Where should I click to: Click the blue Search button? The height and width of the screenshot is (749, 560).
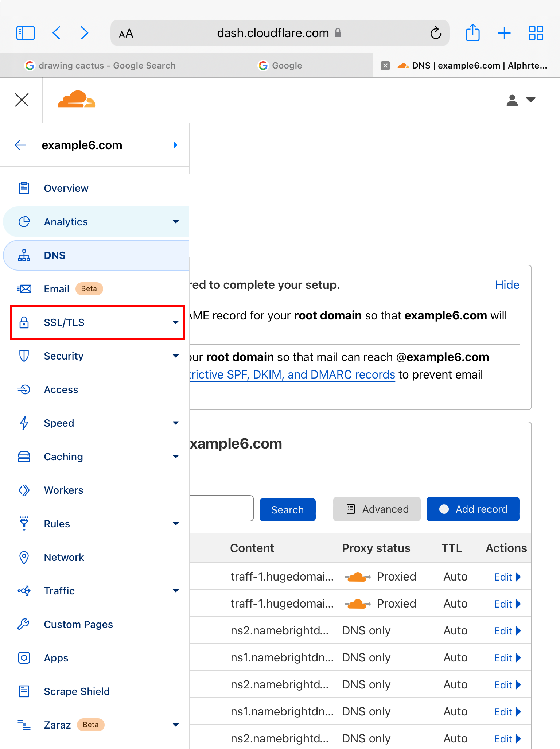[288, 509]
